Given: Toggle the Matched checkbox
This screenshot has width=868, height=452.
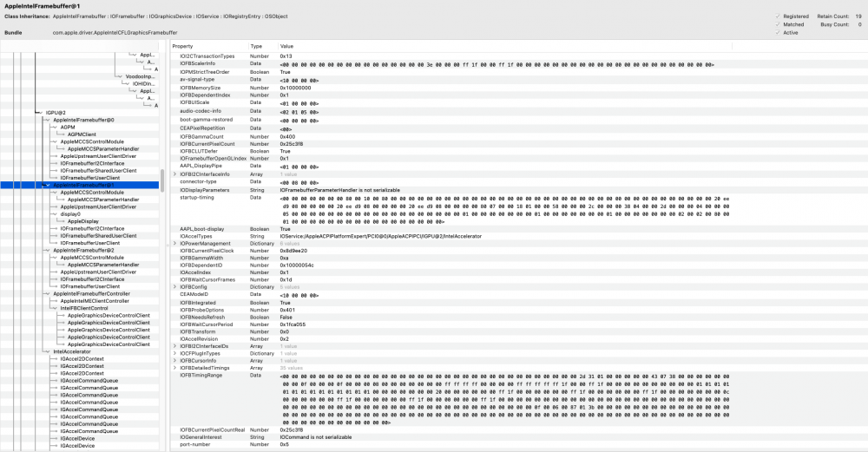Looking at the screenshot, I should pos(778,24).
